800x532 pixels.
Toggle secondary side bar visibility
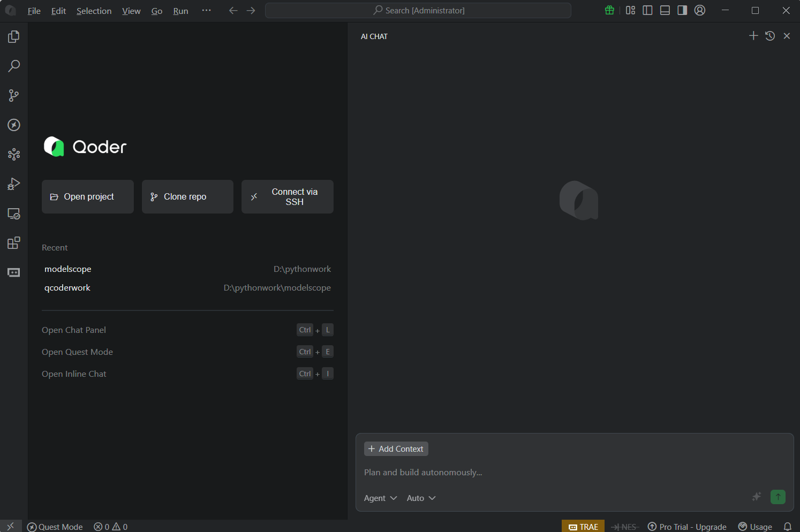682,10
